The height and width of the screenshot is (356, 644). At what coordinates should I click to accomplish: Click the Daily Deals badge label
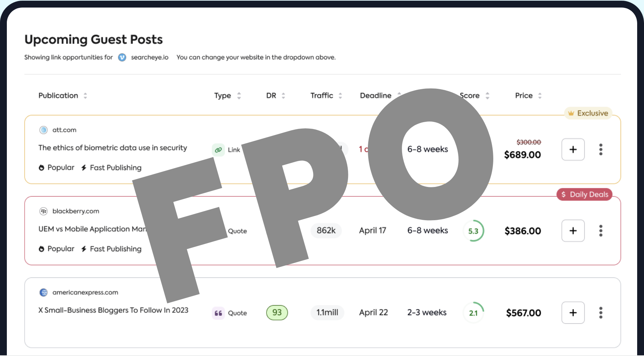pos(589,194)
